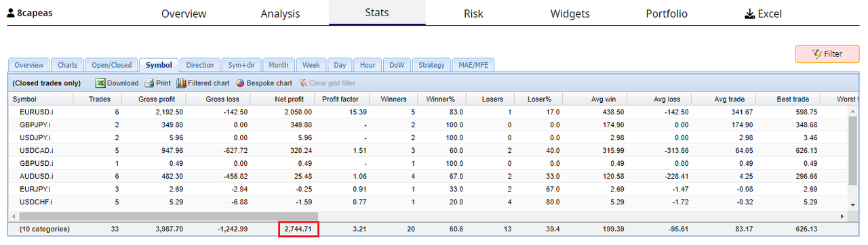Screen dimensions: 868x245
Task: Select the USDCAD.i symbol row
Action: pos(429,151)
